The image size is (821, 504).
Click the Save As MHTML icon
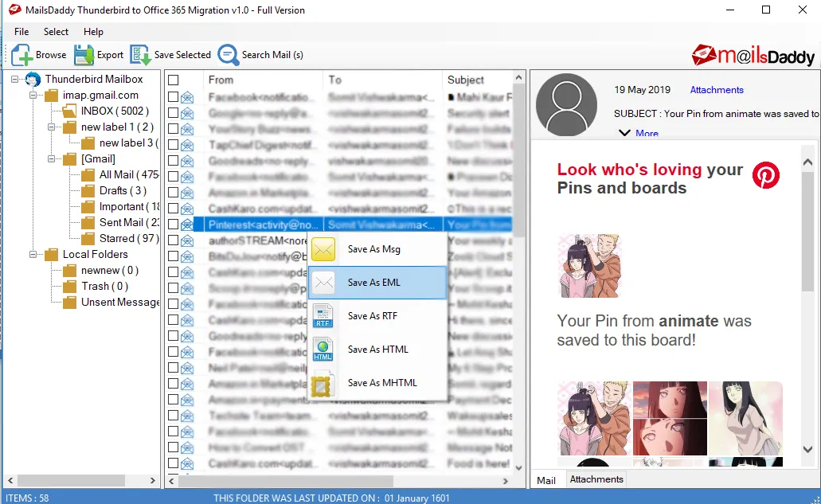tap(322, 385)
